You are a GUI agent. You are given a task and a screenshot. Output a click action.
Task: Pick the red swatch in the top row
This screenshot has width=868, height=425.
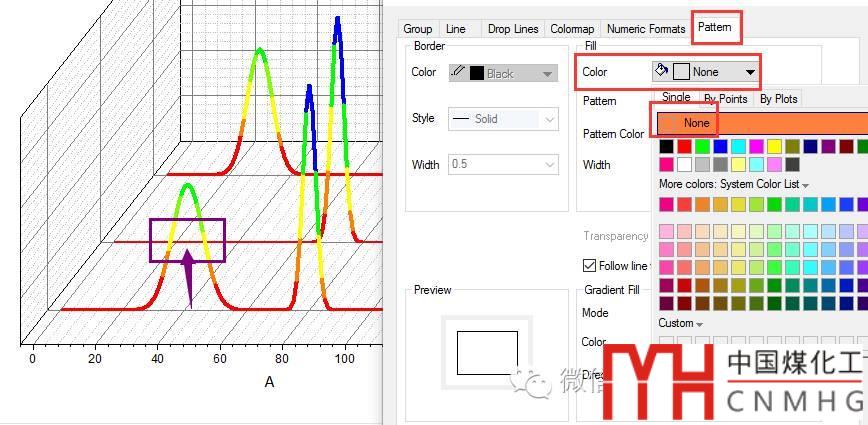point(685,147)
